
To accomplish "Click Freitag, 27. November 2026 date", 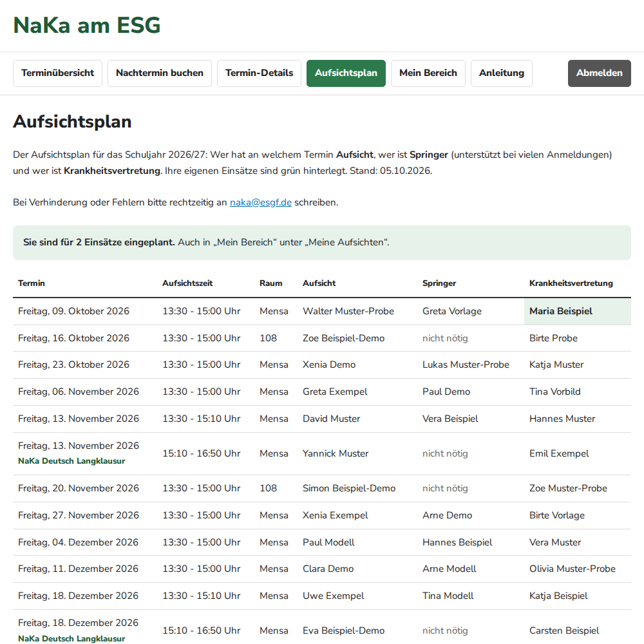I will click(79, 515).
